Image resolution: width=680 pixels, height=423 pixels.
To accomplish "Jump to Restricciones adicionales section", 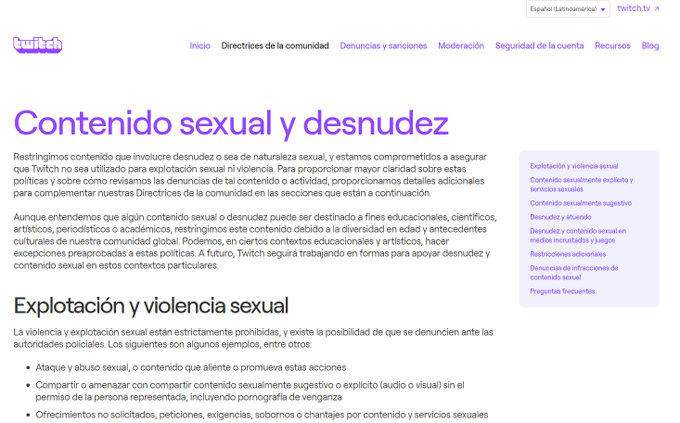I will coord(568,254).
